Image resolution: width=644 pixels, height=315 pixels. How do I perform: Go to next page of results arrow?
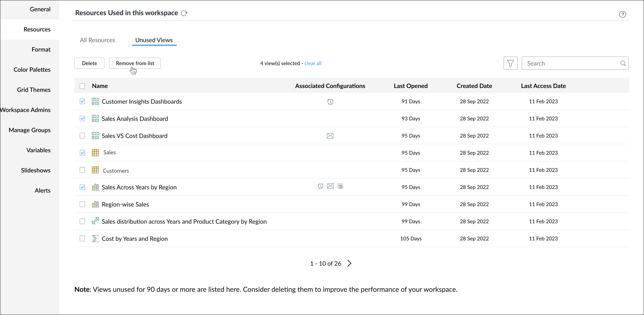click(349, 263)
